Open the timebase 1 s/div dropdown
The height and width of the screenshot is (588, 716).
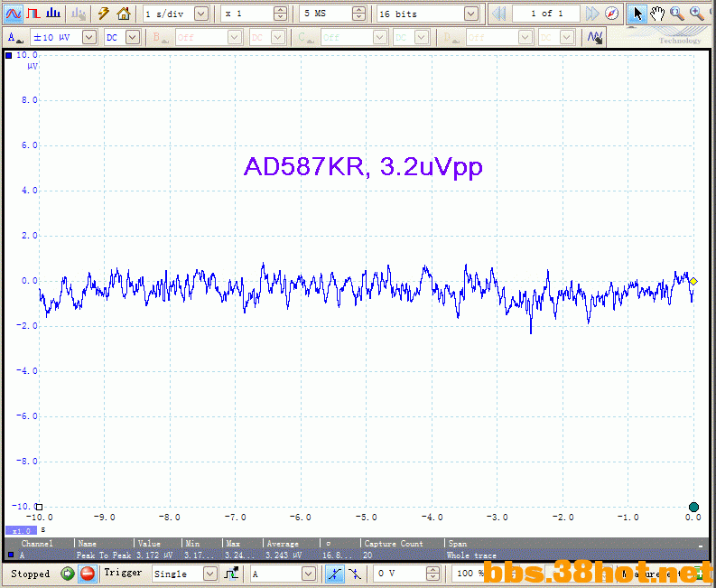(201, 14)
